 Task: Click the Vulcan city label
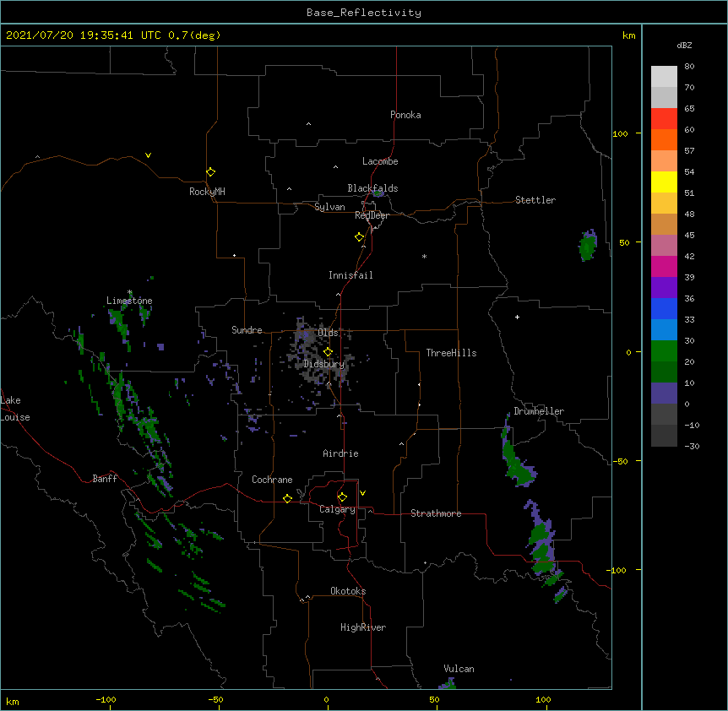[x=459, y=669]
